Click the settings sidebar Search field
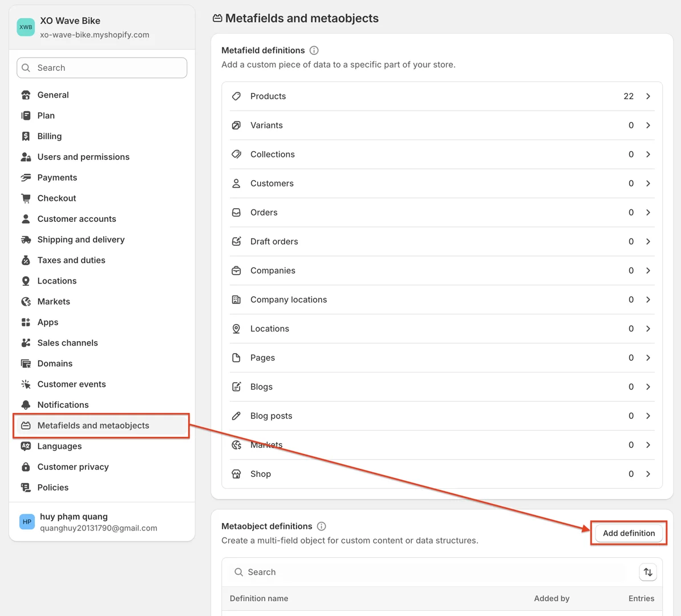 [102, 68]
